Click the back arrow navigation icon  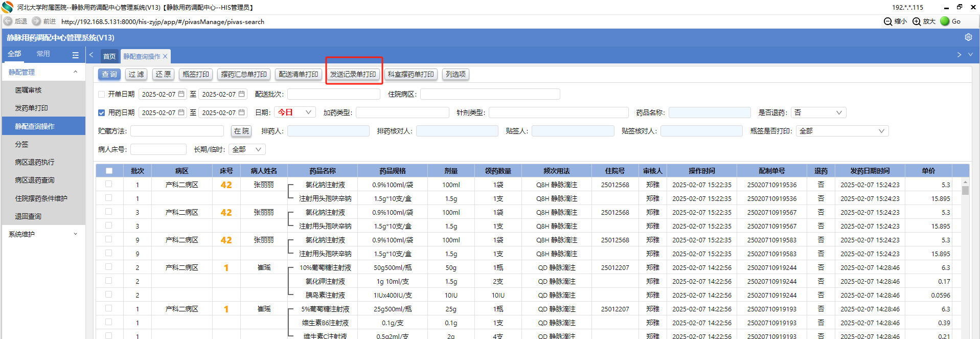(x=8, y=21)
